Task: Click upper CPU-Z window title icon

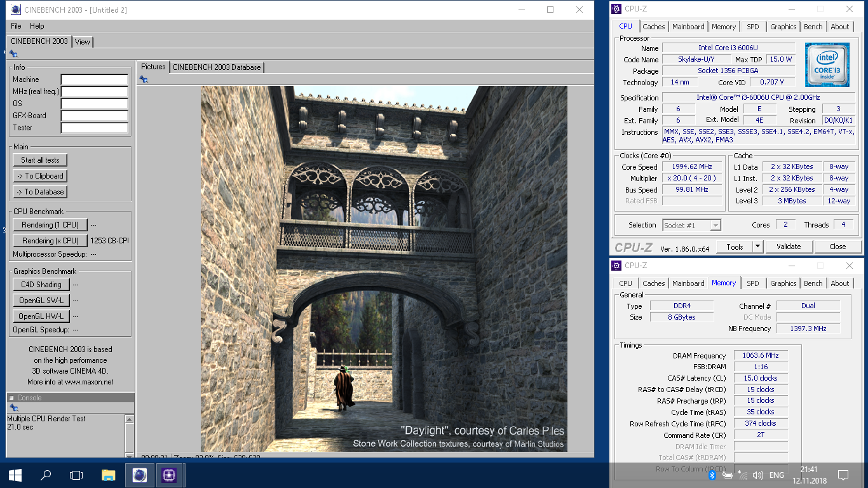Action: [x=616, y=9]
